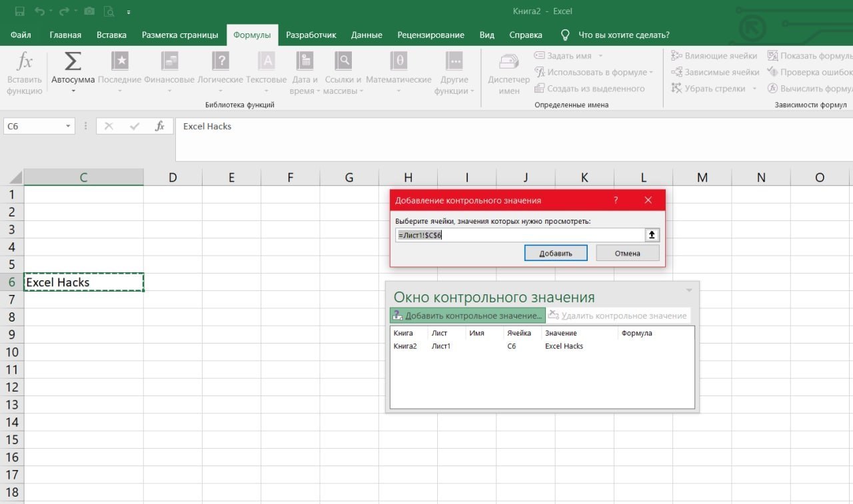This screenshot has height=504, width=853.
Task: Open the Name Manager (Диспетчер имен) icon
Action: tap(509, 63)
